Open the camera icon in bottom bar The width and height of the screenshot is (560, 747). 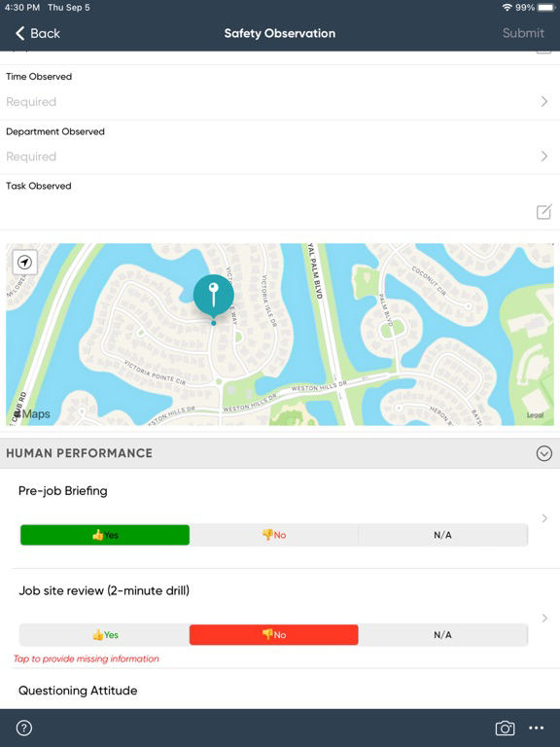point(505,728)
